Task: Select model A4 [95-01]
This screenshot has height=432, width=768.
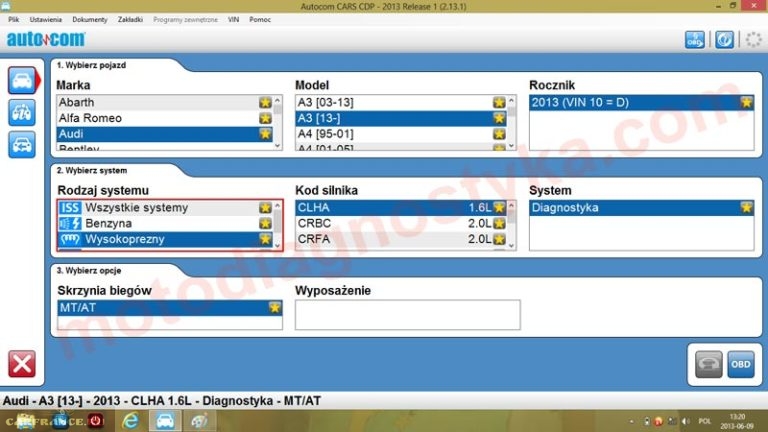Action: [x=401, y=134]
